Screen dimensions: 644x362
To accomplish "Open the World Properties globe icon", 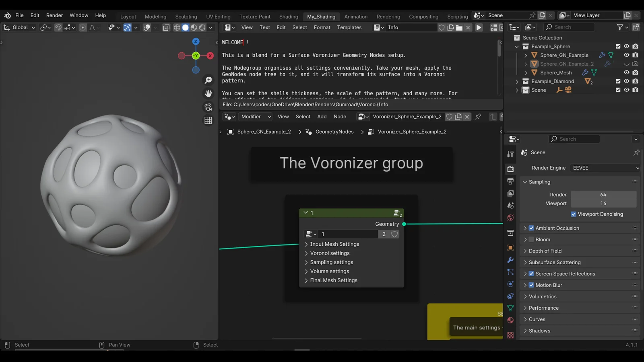I will pos(510,217).
